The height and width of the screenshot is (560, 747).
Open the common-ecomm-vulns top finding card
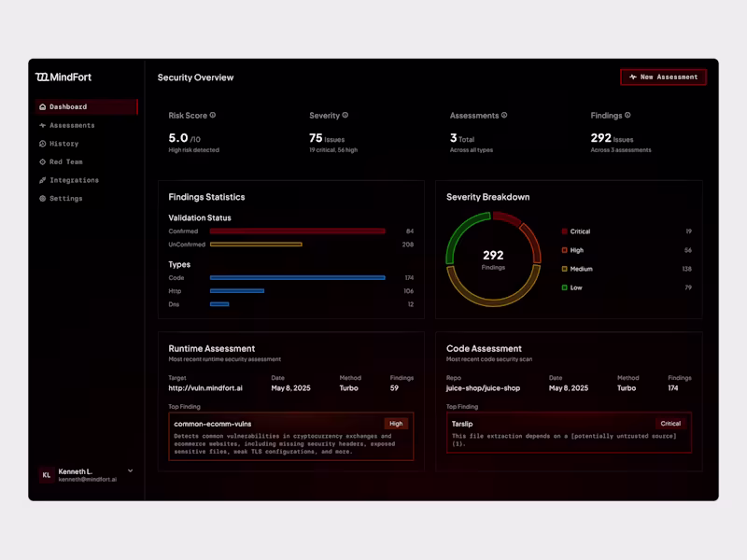[x=291, y=437]
